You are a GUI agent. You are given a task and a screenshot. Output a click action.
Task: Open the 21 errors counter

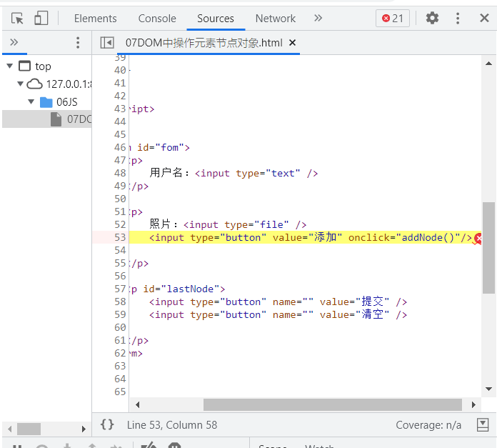[x=393, y=19]
